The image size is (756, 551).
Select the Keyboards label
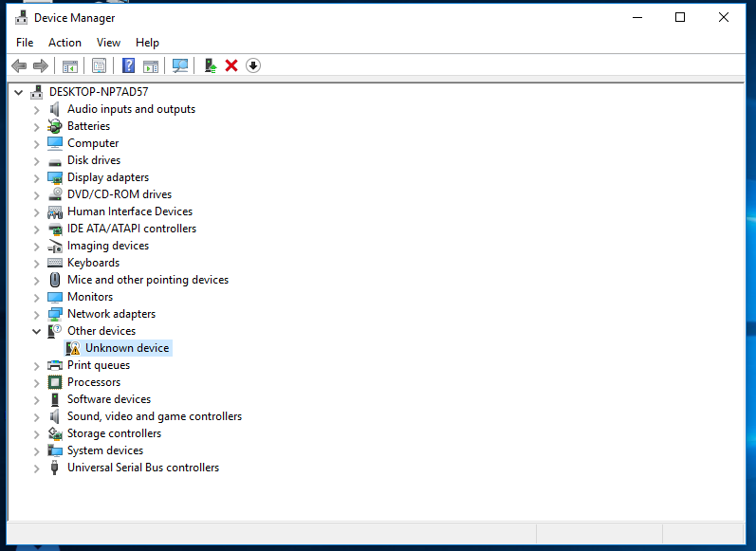(x=94, y=263)
